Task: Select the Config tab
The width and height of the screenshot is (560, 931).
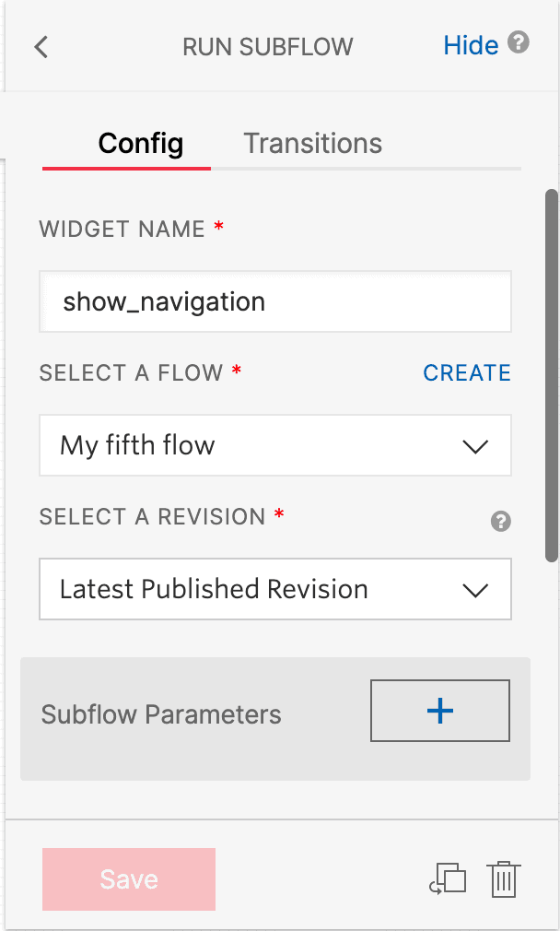Action: [x=140, y=143]
